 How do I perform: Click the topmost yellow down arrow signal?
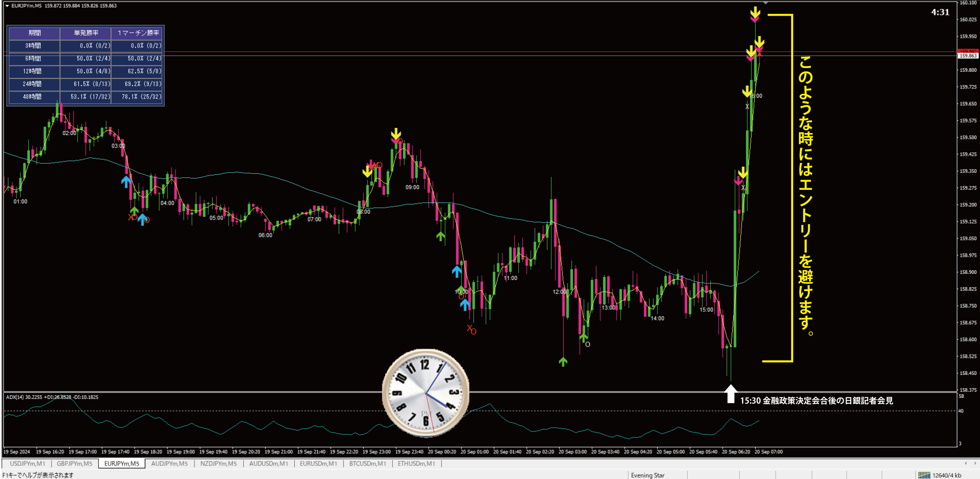[755, 13]
